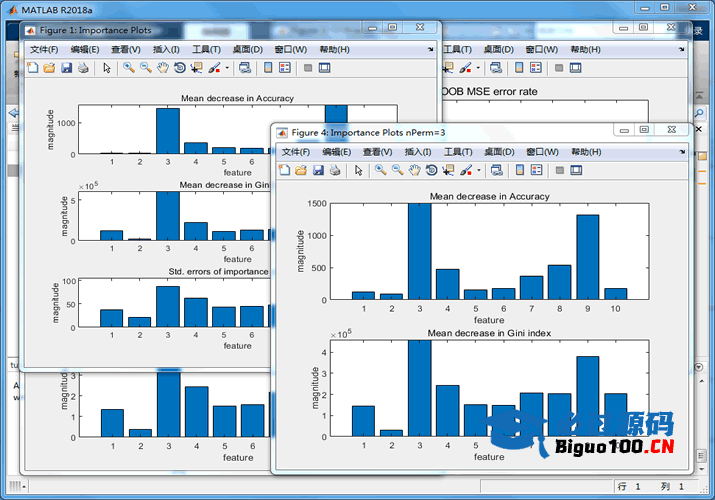Image resolution: width=715 pixels, height=500 pixels.
Task: Select Data Cursor tool in Figure 4
Action: (x=448, y=170)
